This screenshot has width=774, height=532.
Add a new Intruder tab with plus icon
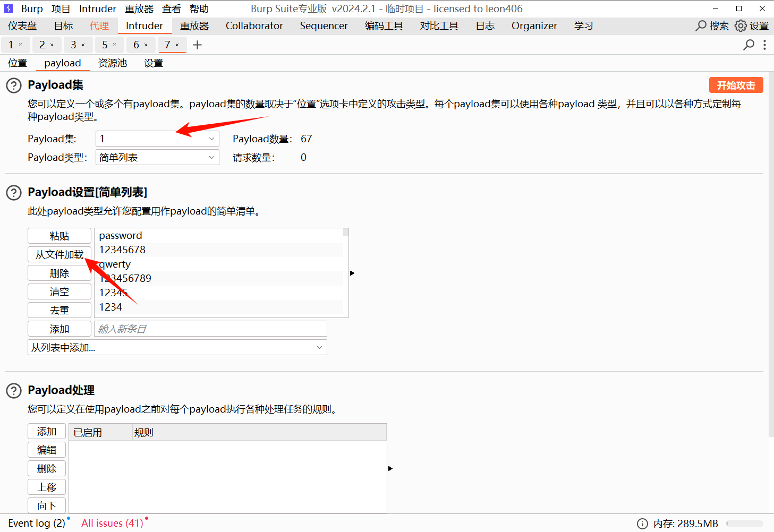[198, 45]
